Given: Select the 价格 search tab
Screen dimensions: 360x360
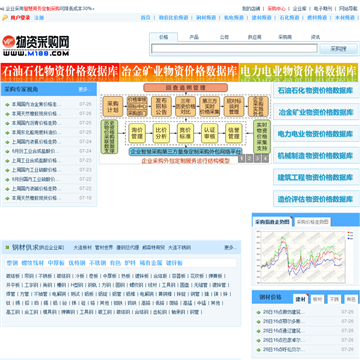Looking at the screenshot, I should [164, 37].
